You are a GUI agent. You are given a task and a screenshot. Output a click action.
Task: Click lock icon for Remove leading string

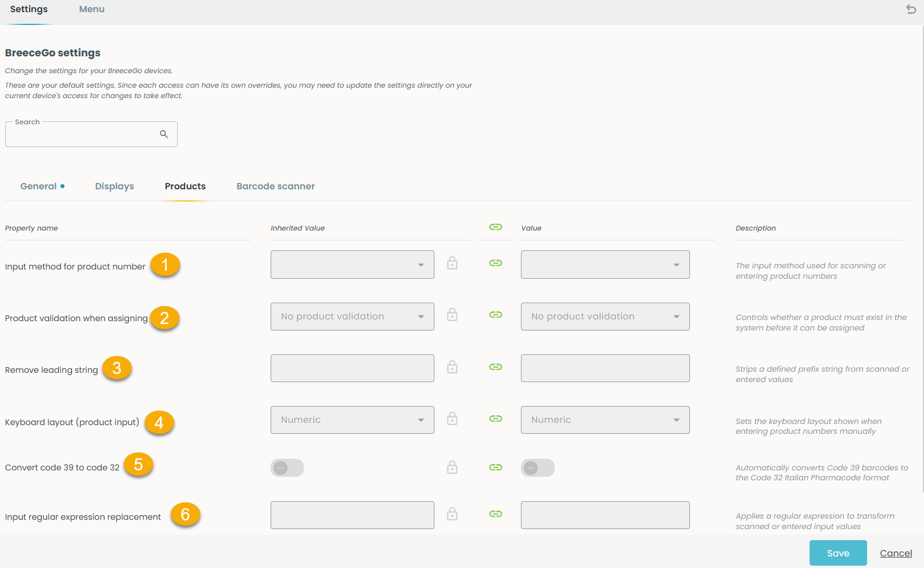(x=452, y=367)
